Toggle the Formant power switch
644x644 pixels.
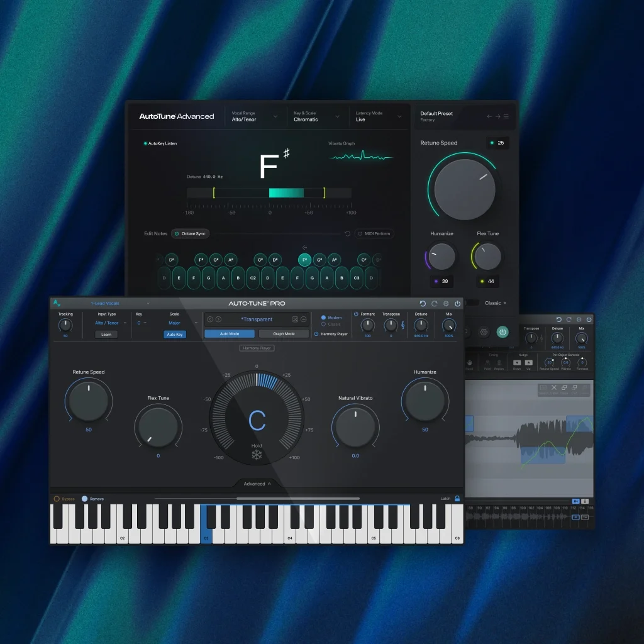pos(356,314)
